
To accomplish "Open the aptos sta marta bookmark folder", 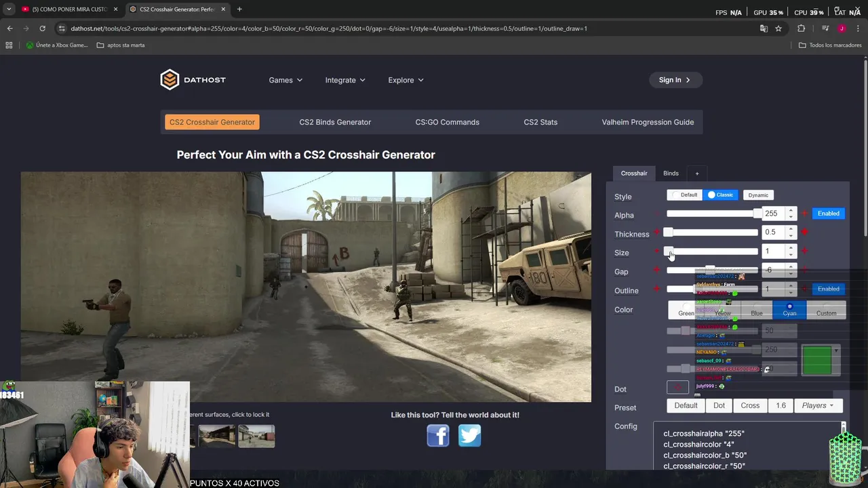I will click(121, 45).
